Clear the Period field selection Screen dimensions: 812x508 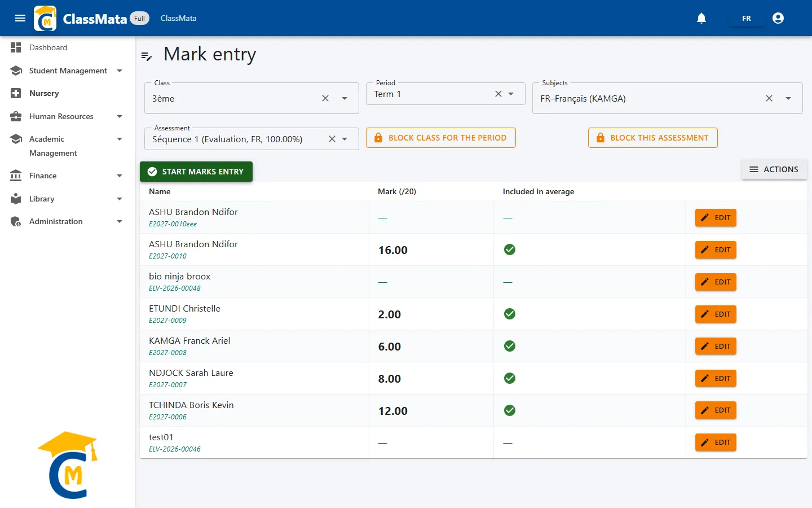(x=498, y=94)
